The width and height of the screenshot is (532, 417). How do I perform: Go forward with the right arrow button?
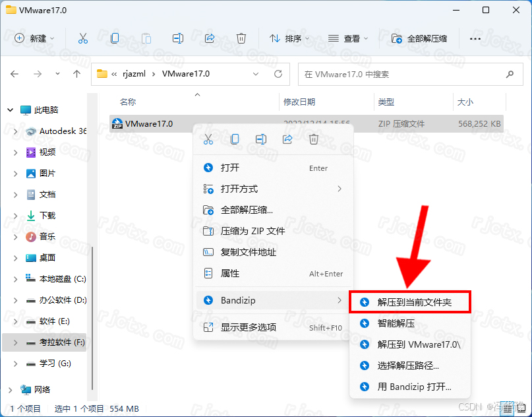click(38, 74)
